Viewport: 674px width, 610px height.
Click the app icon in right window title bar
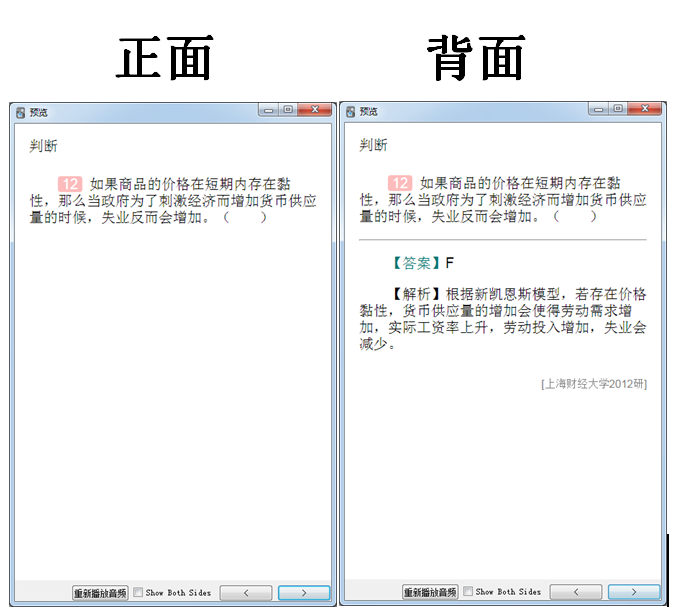[350, 112]
